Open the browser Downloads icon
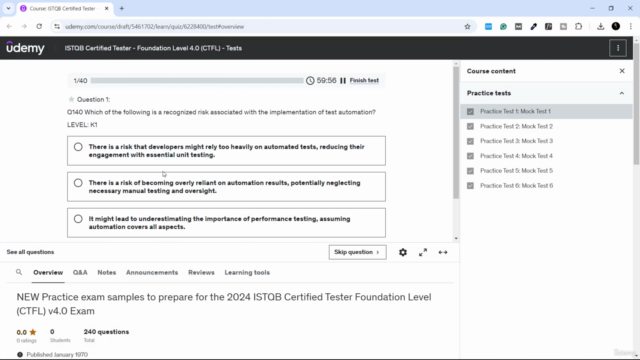The image size is (640, 360). pyautogui.click(x=600, y=27)
